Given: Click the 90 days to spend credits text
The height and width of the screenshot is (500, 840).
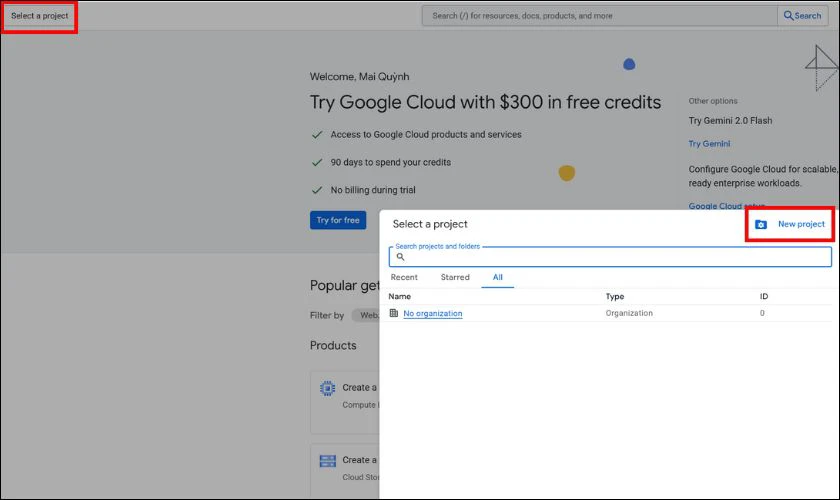Looking at the screenshot, I should point(391,162).
